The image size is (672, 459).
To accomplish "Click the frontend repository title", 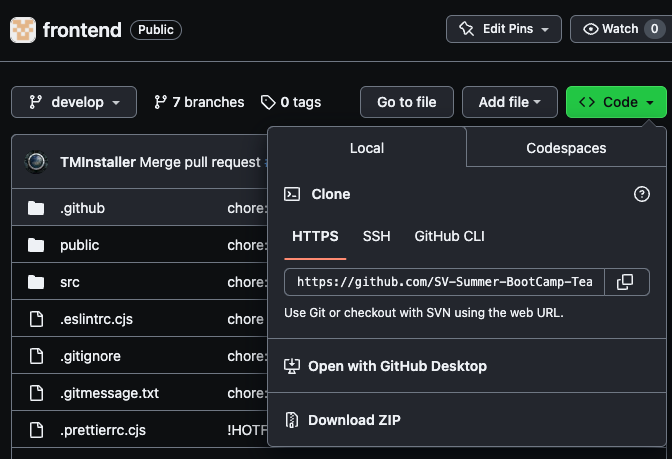I will point(82,30).
